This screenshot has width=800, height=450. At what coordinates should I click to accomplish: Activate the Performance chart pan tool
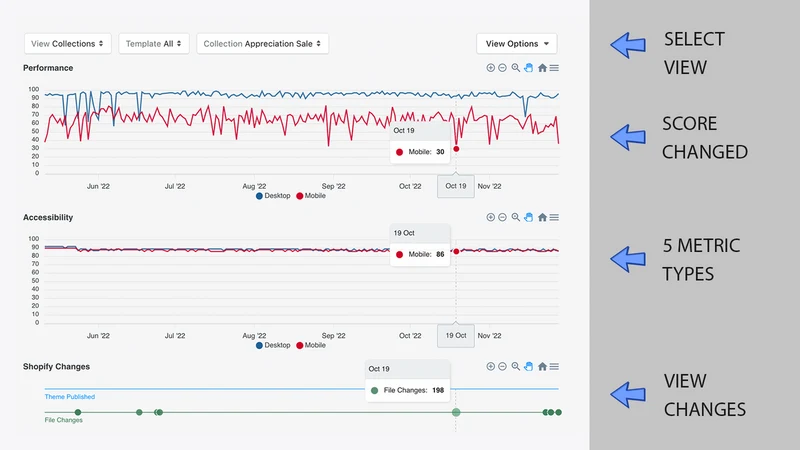529,68
